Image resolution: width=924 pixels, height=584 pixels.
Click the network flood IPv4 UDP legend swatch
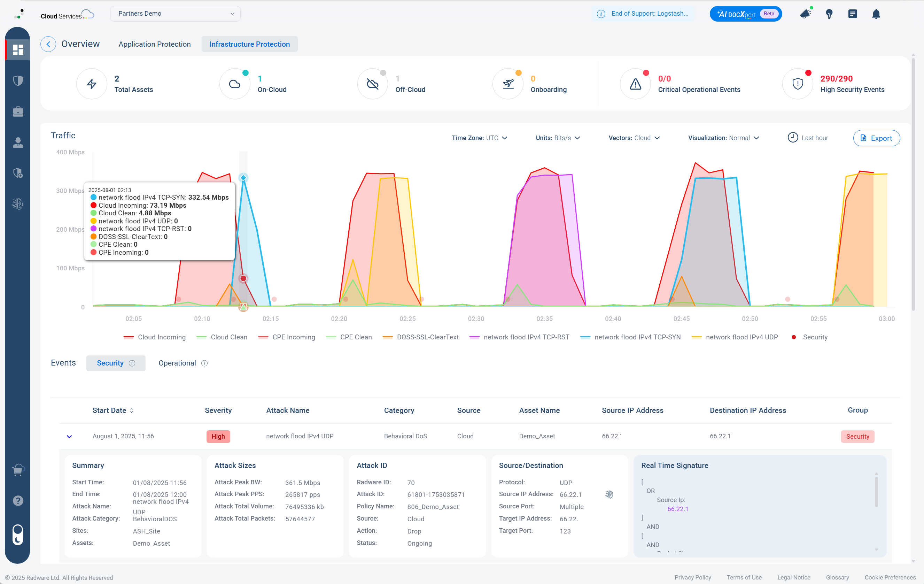[697, 337]
